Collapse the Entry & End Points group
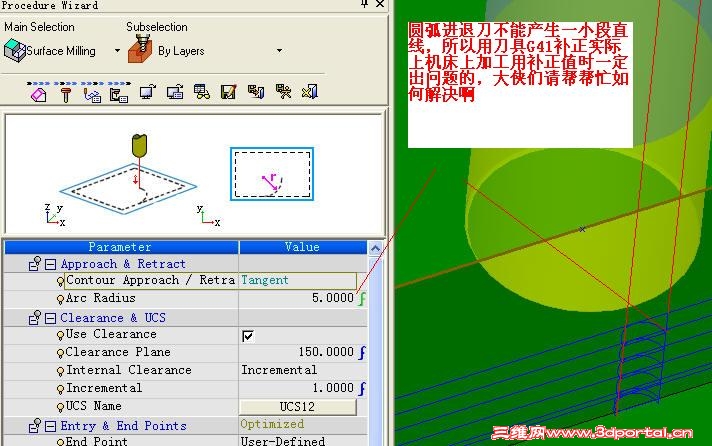This screenshot has height=446, width=712. pos(50,426)
